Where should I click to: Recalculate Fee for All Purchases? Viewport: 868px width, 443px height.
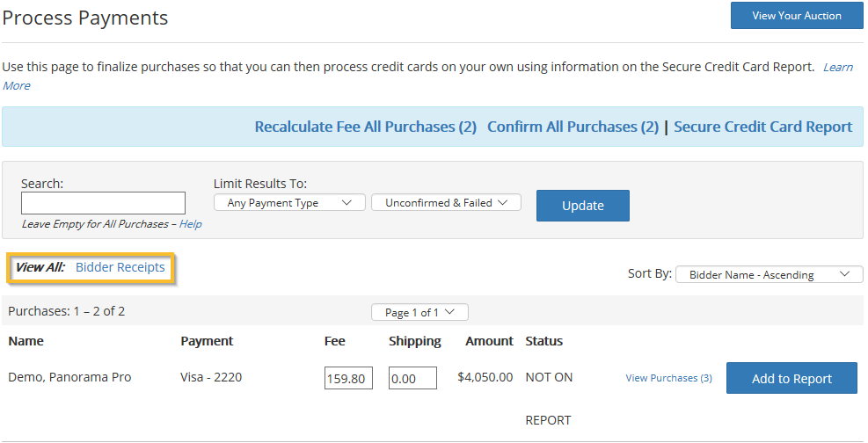point(365,127)
